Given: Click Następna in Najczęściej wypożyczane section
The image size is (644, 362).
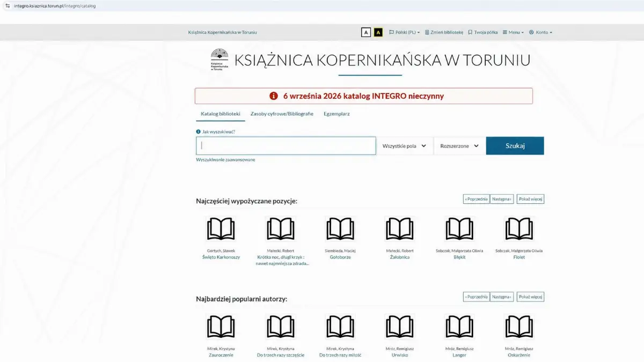Looking at the screenshot, I should tap(502, 199).
